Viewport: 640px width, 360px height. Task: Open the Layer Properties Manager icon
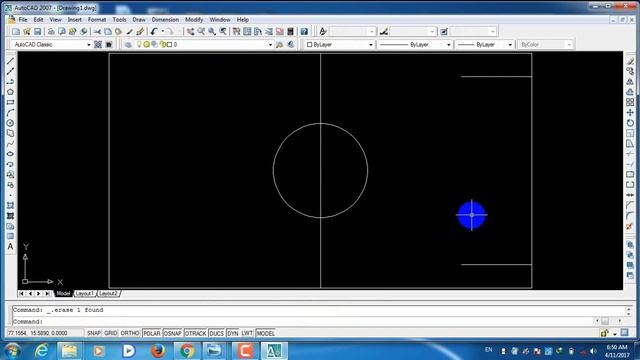128,44
